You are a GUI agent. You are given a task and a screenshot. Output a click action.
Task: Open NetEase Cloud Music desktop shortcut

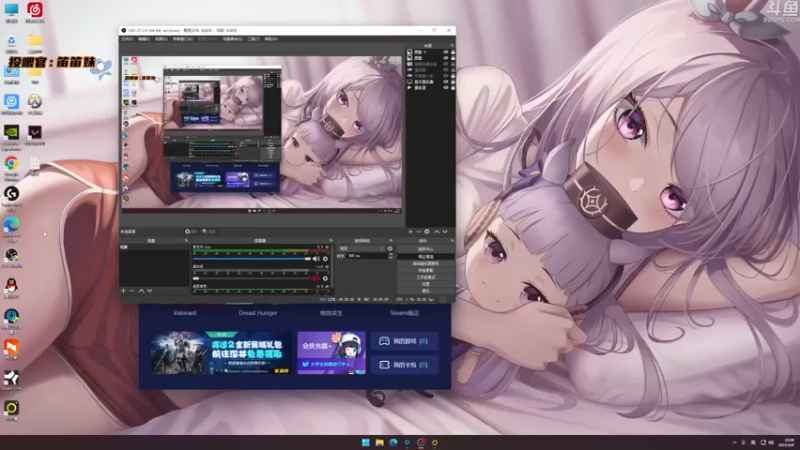pyautogui.click(x=35, y=12)
